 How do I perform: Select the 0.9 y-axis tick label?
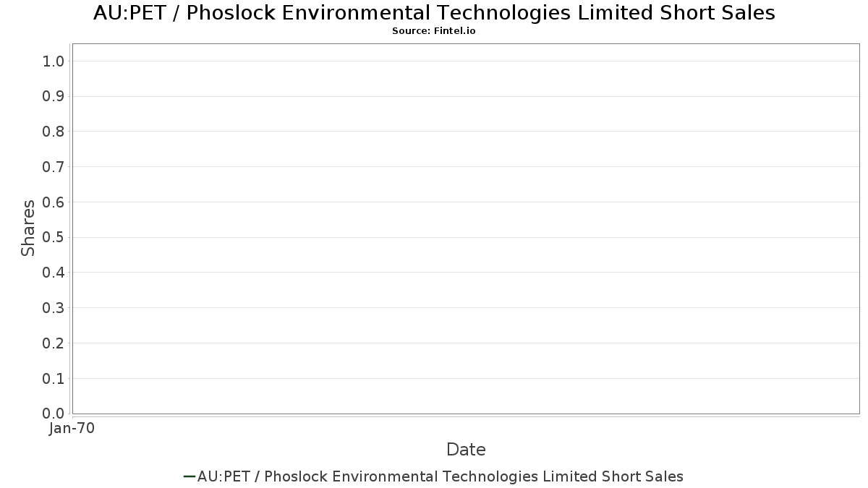54,97
